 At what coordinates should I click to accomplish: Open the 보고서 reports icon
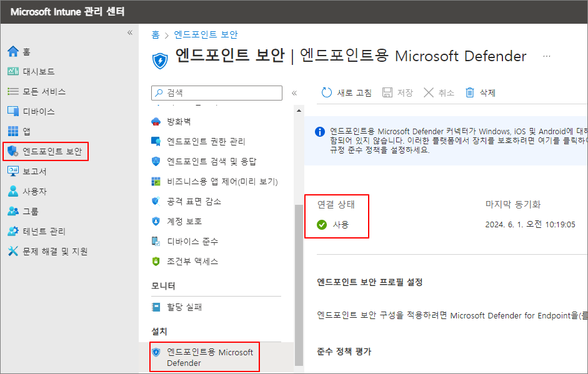pyautogui.click(x=13, y=171)
